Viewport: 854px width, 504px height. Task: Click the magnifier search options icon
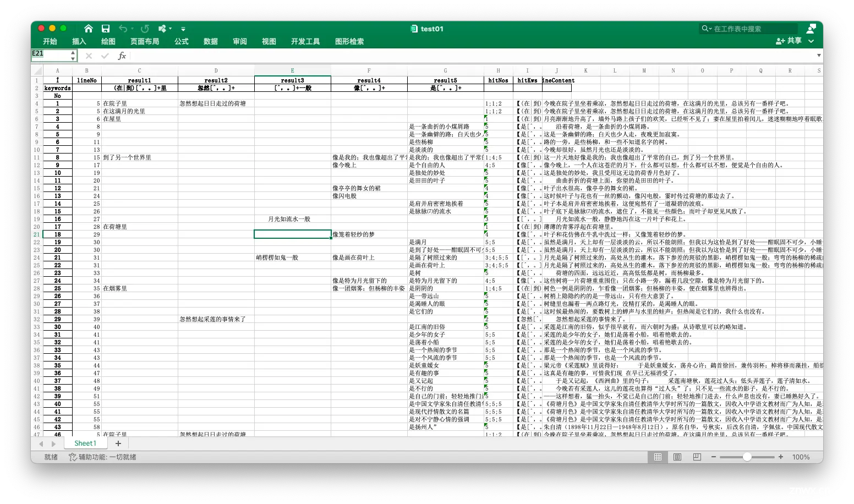[706, 29]
